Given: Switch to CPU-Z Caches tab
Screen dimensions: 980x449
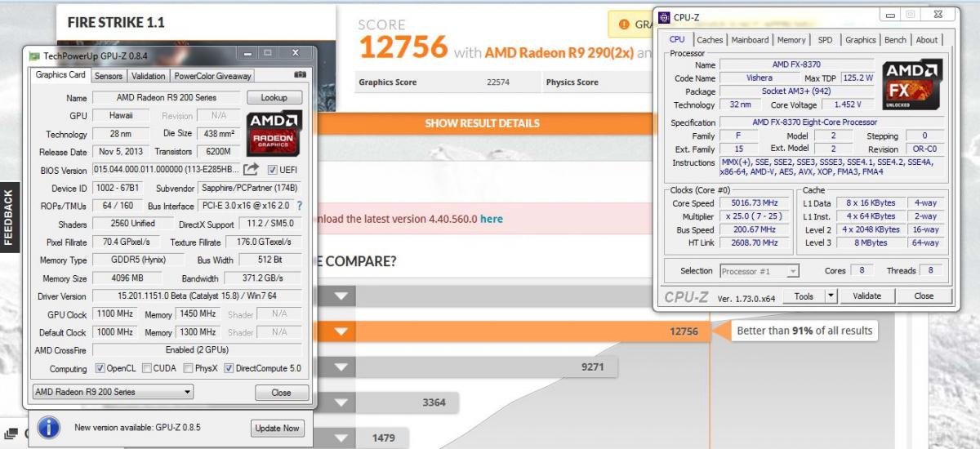Looking at the screenshot, I should coord(710,40).
